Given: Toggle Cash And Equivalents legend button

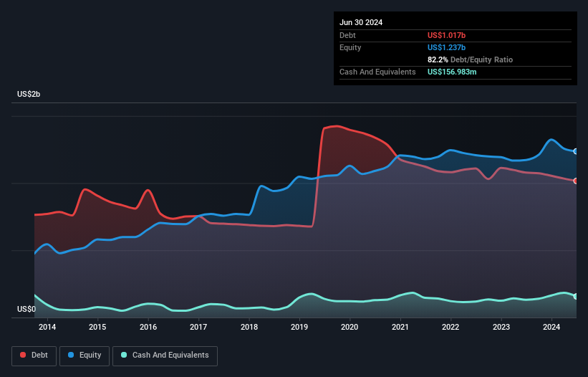Looking at the screenshot, I should (165, 355).
